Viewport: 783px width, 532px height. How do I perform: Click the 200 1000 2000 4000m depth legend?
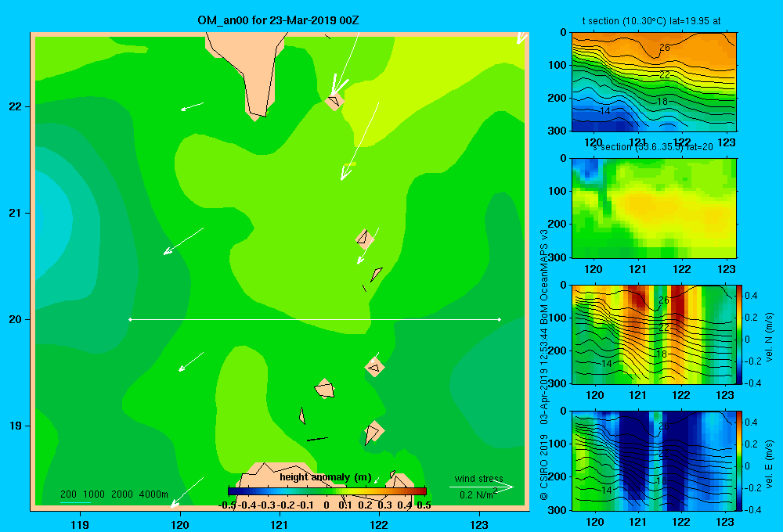[x=114, y=494]
